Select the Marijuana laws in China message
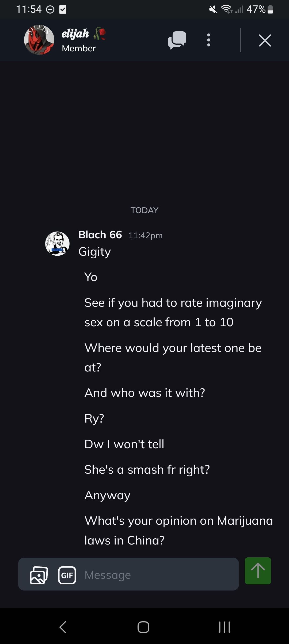Image resolution: width=289 pixels, height=644 pixels. point(178,530)
